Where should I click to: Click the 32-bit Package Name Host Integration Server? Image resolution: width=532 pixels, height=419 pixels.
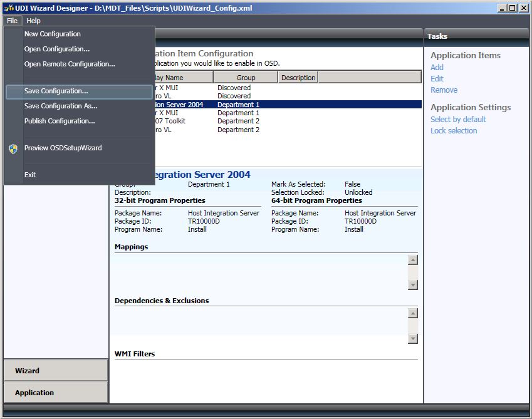[224, 213]
